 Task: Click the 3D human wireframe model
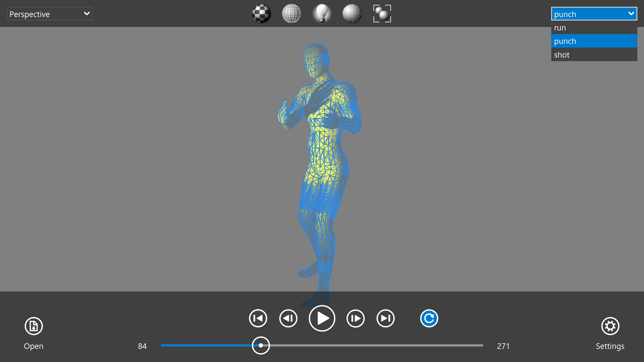click(x=322, y=151)
